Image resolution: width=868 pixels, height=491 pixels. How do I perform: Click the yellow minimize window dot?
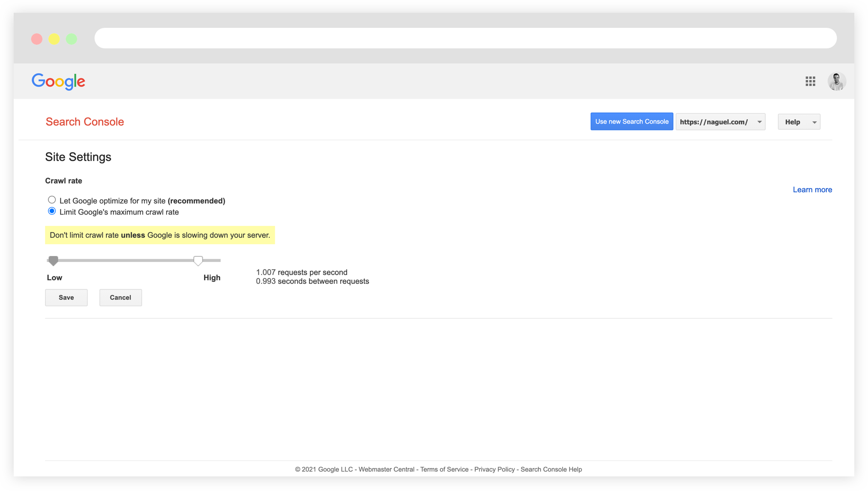pyautogui.click(x=54, y=39)
